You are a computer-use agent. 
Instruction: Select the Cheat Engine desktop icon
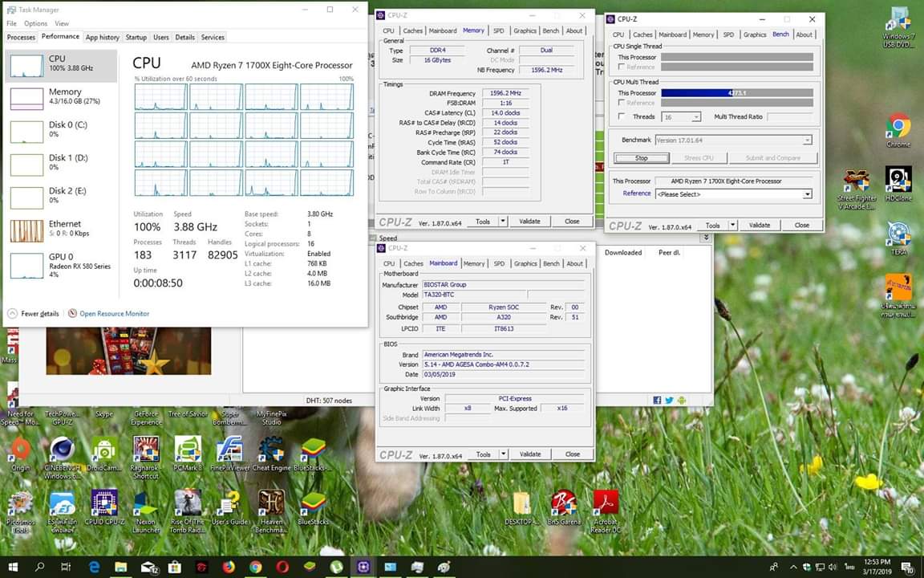[272, 454]
